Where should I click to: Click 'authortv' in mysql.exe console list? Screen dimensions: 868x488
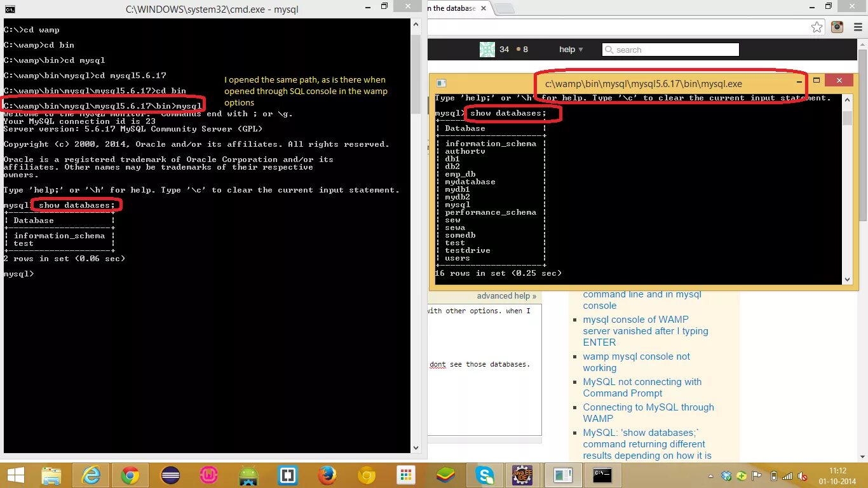pyautogui.click(x=465, y=151)
